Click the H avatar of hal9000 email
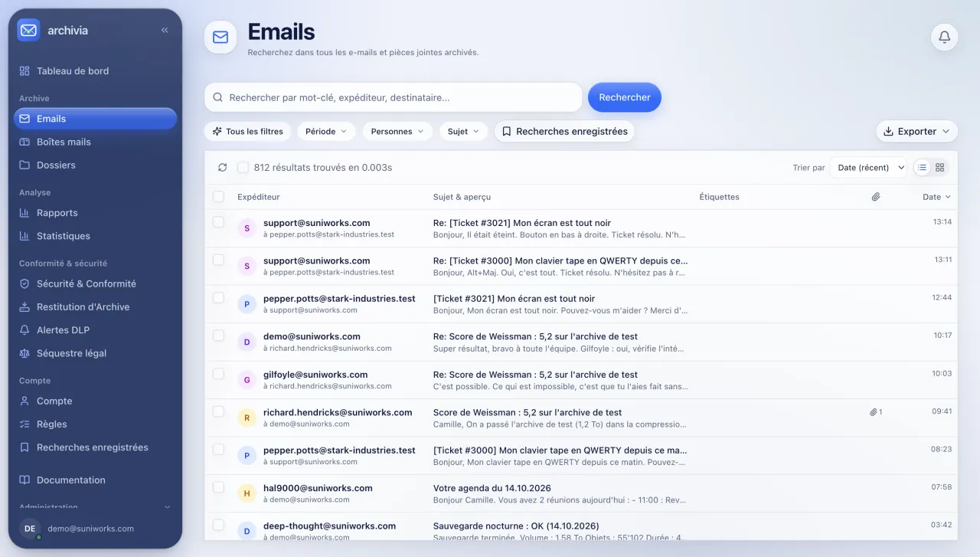 247,493
